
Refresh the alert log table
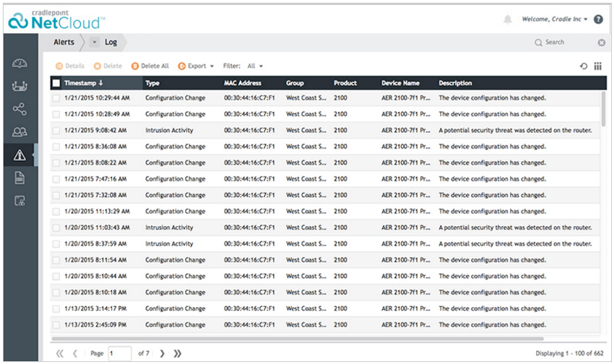(x=584, y=66)
